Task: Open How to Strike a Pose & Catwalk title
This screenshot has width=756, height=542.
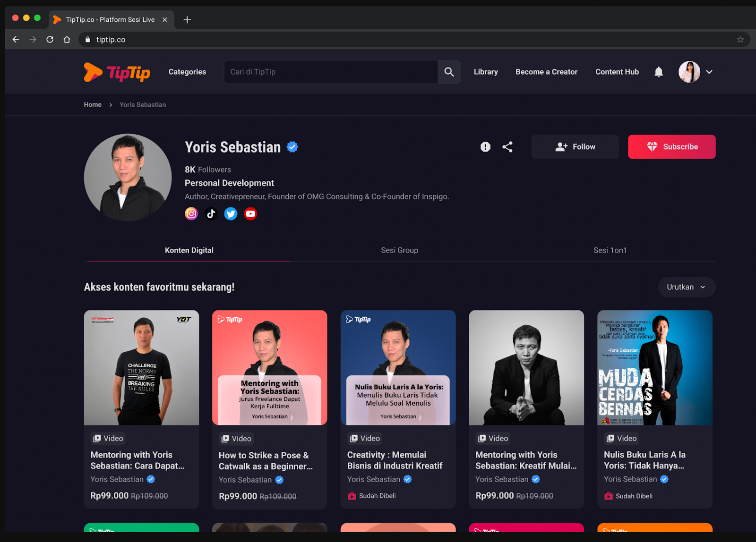Action: point(266,461)
